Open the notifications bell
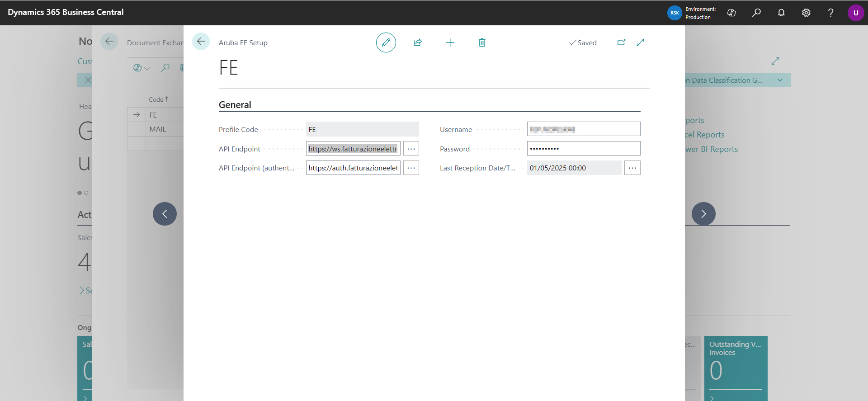The image size is (868, 401). click(781, 13)
